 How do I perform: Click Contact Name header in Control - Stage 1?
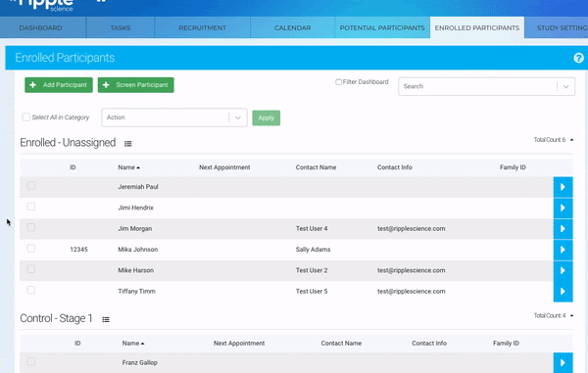(x=341, y=343)
